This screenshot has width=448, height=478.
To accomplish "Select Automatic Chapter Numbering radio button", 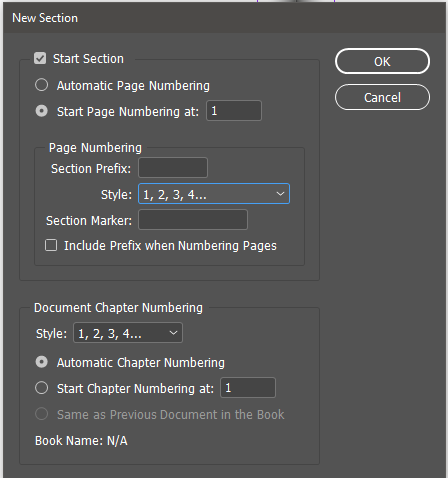I will (42, 362).
